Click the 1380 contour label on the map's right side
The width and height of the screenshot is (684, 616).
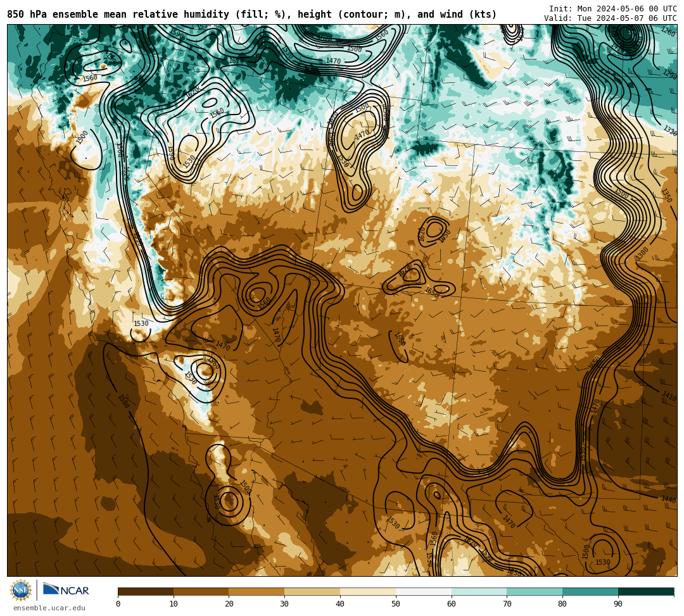[x=642, y=254]
